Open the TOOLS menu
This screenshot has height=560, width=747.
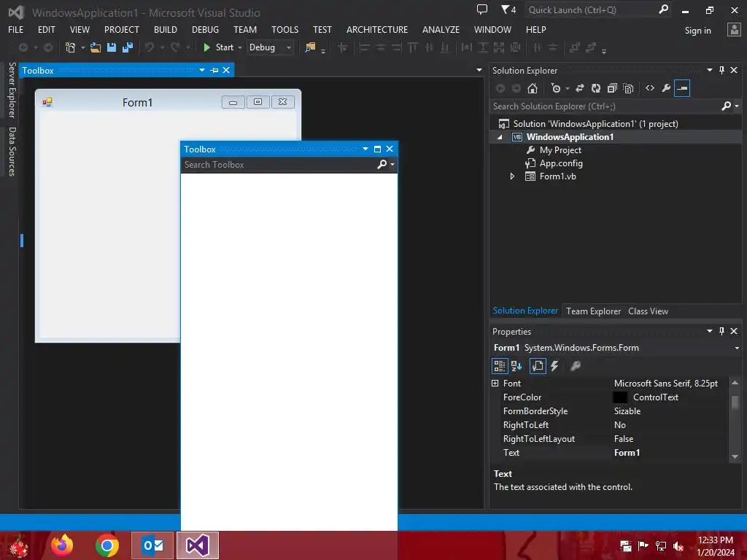point(285,29)
